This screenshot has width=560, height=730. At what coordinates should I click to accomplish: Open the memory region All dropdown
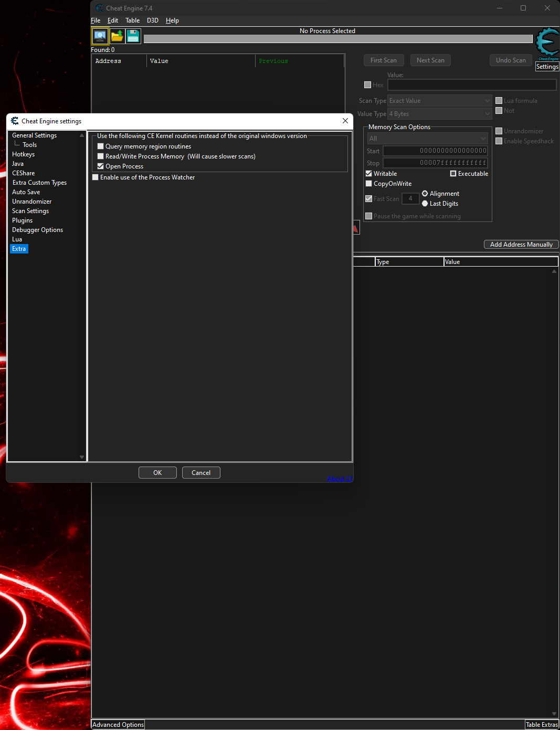(x=428, y=139)
